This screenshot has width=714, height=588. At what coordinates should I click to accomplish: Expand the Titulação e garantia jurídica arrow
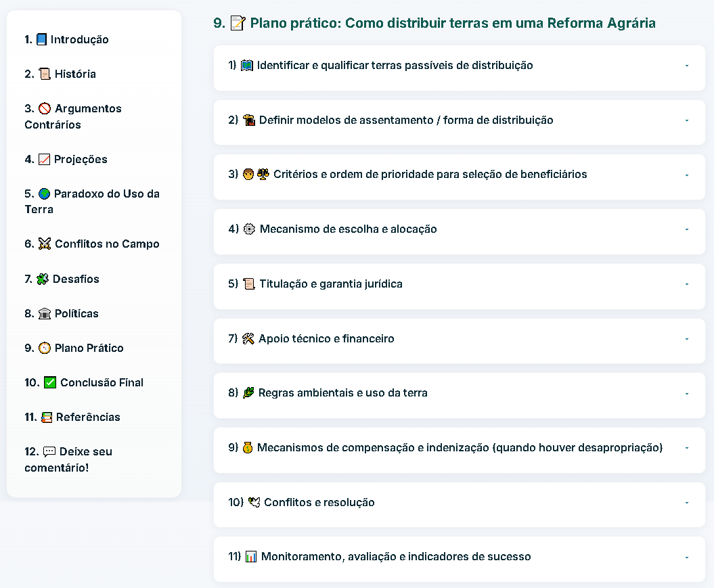coord(687,284)
